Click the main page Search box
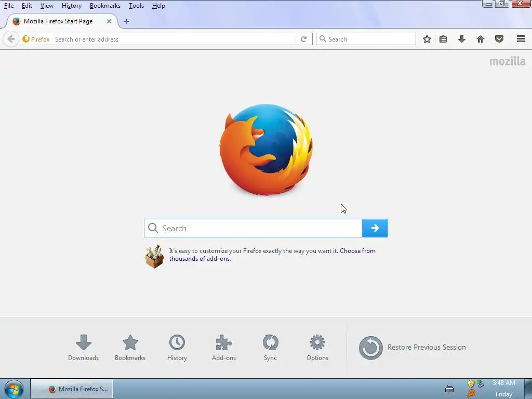 point(253,228)
